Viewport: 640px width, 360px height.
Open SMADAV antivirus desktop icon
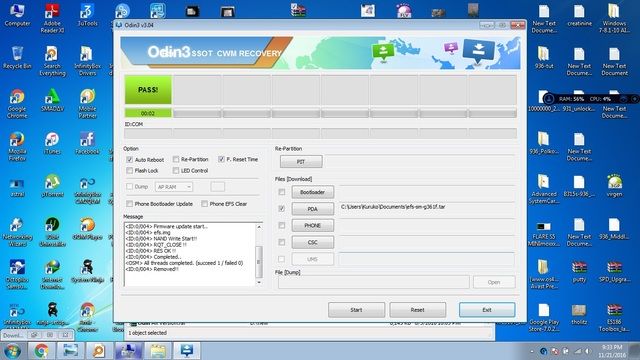pos(52,100)
